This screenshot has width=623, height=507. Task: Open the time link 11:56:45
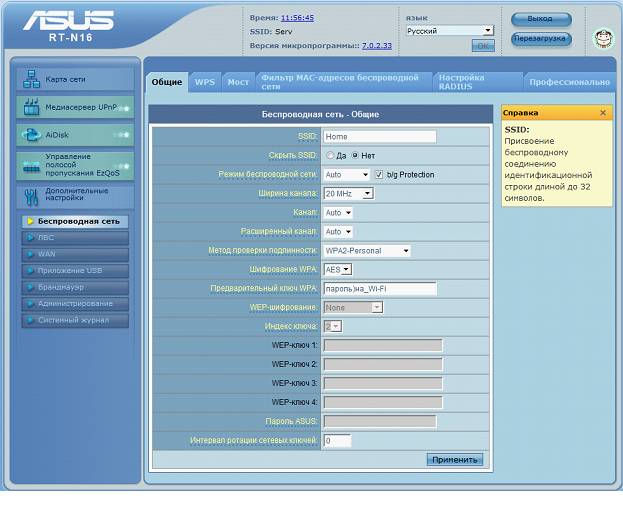tap(297, 18)
